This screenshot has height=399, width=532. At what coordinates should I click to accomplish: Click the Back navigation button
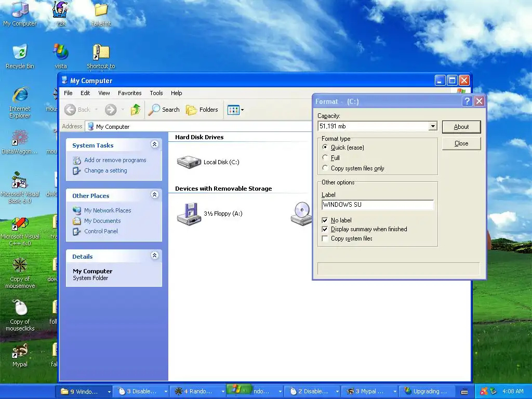pyautogui.click(x=77, y=110)
